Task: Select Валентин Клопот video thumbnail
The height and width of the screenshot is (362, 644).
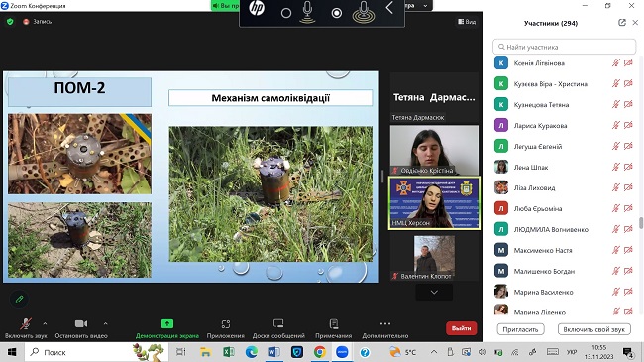Action: 434,258
